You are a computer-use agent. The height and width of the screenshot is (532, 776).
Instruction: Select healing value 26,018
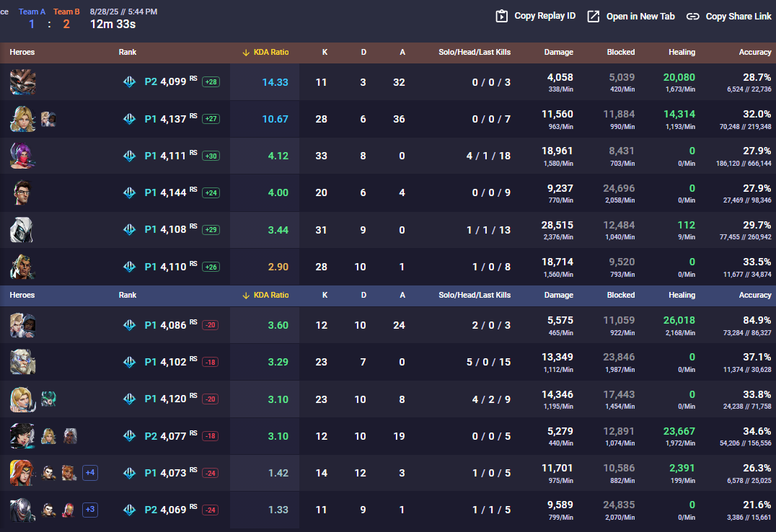(679, 320)
